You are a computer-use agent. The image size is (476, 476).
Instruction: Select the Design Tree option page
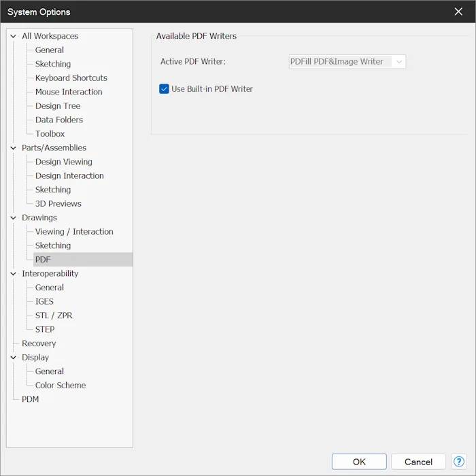point(58,105)
